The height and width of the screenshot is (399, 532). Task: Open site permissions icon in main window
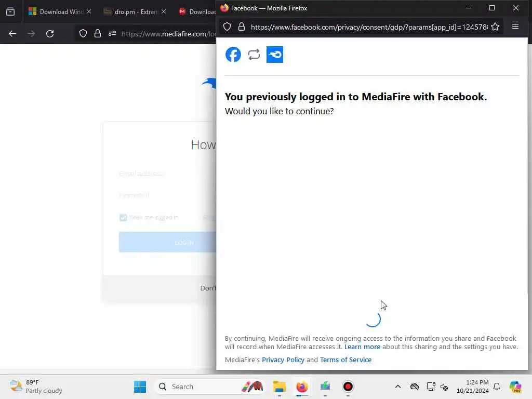pos(112,34)
